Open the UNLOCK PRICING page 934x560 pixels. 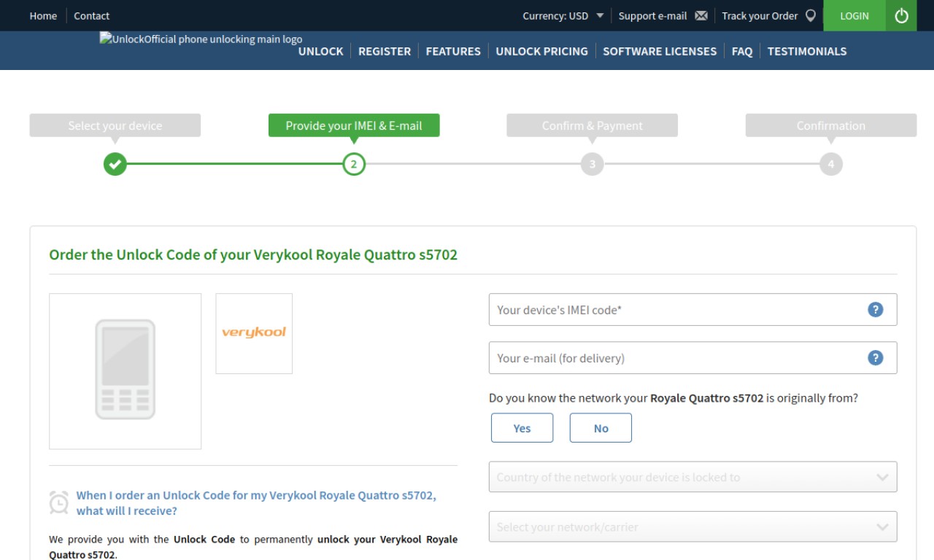point(541,51)
